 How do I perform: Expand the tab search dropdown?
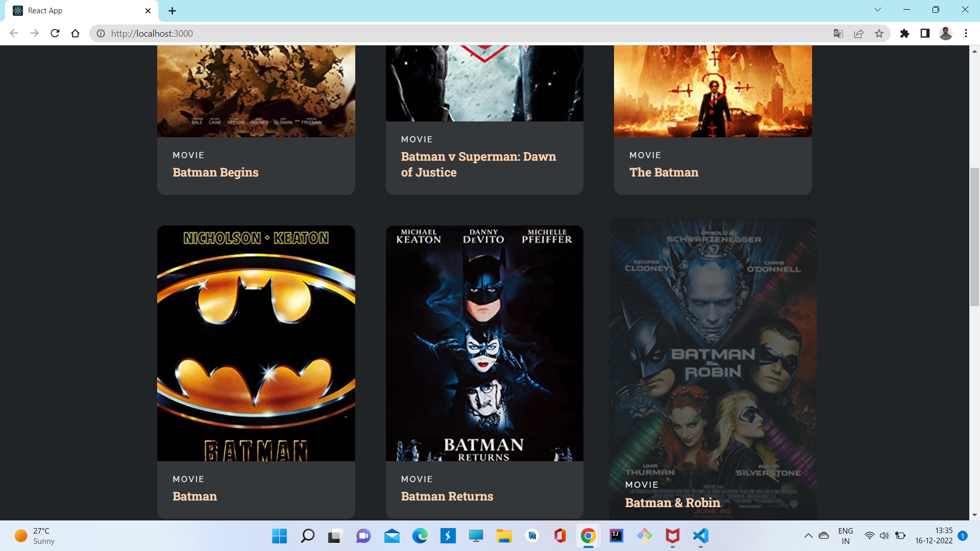(877, 10)
